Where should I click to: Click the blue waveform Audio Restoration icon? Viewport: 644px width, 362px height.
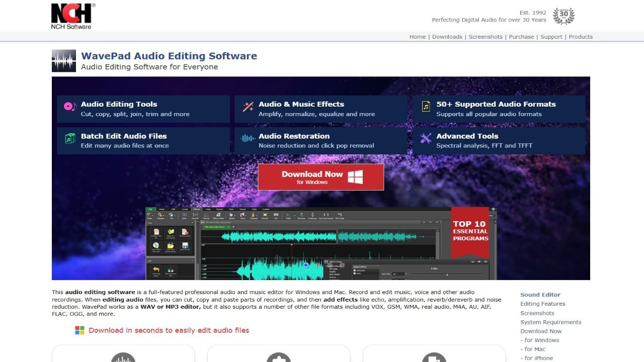point(248,138)
